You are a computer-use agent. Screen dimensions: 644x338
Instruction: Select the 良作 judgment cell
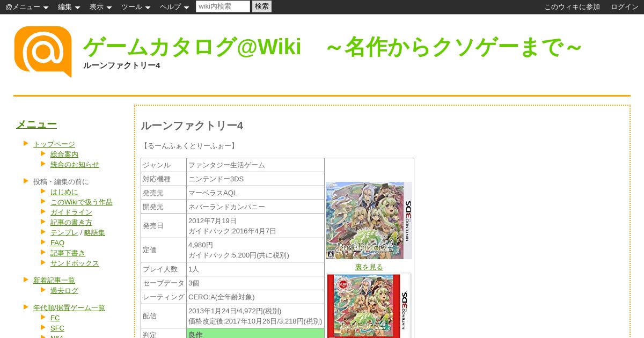click(x=255, y=333)
